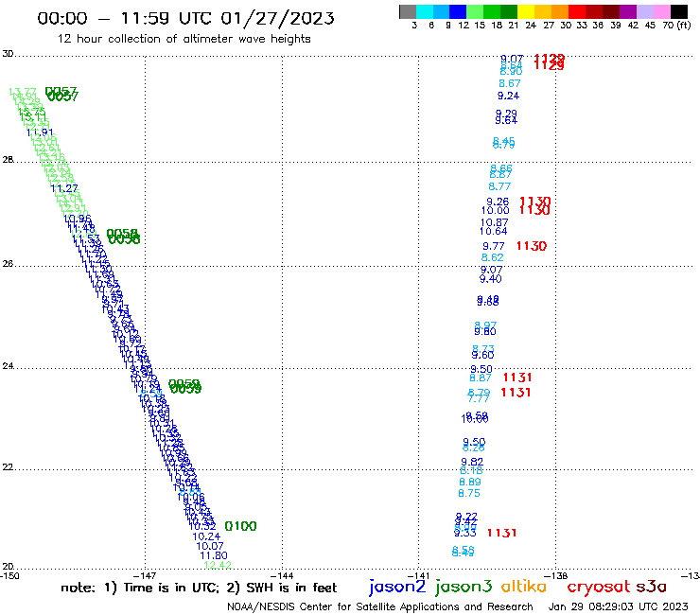Click the red 1130 time label beside 9.77
Viewport: 700px width, 615px height.
[532, 246]
